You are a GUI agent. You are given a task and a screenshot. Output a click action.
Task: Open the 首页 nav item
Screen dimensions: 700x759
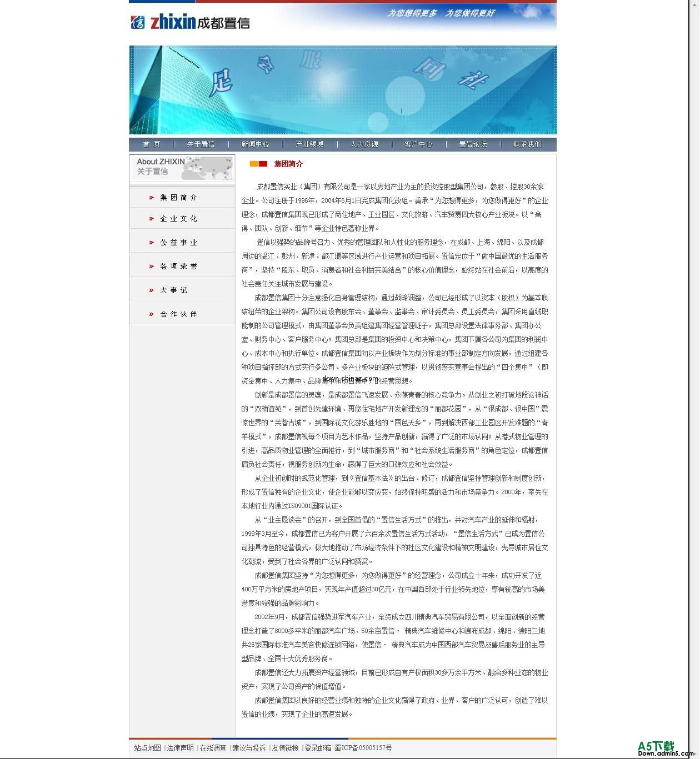click(x=152, y=144)
